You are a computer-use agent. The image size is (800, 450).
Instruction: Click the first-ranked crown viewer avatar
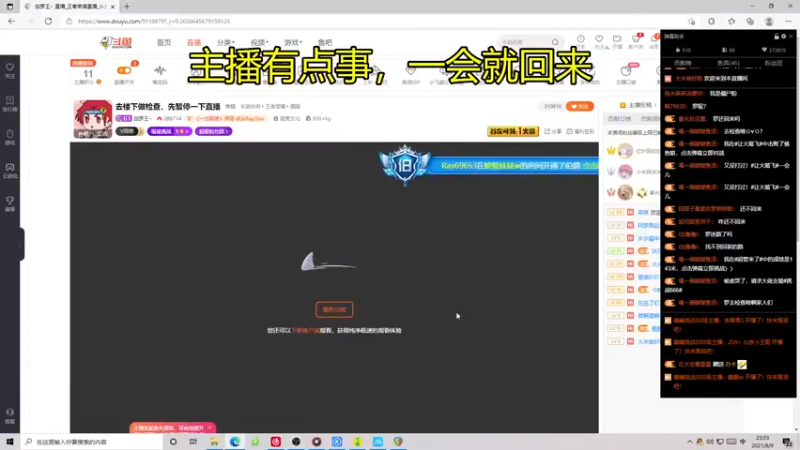pos(626,151)
